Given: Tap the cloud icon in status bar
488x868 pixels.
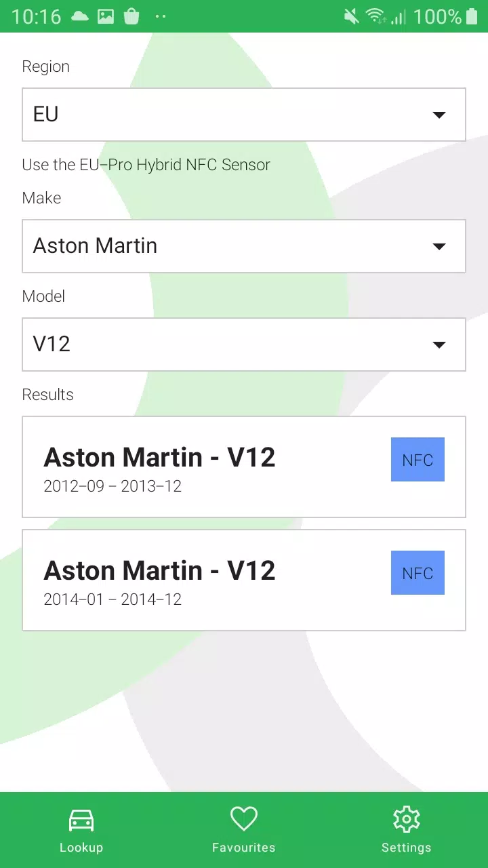Looking at the screenshot, I should pyautogui.click(x=80, y=16).
